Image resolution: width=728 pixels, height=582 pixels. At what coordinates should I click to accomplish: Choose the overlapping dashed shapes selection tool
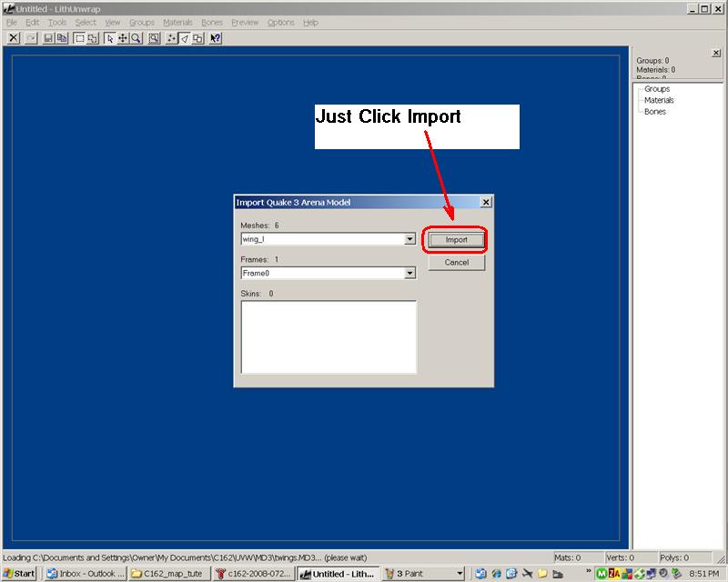click(93, 38)
